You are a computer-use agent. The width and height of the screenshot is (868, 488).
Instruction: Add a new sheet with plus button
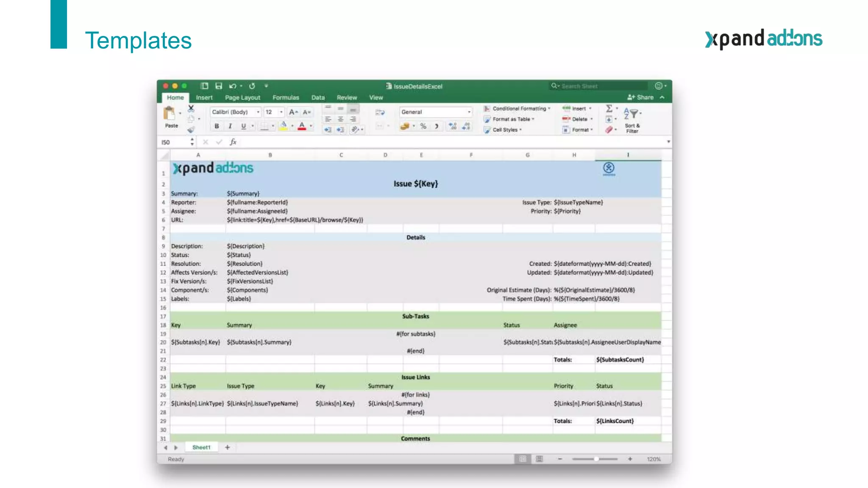227,447
